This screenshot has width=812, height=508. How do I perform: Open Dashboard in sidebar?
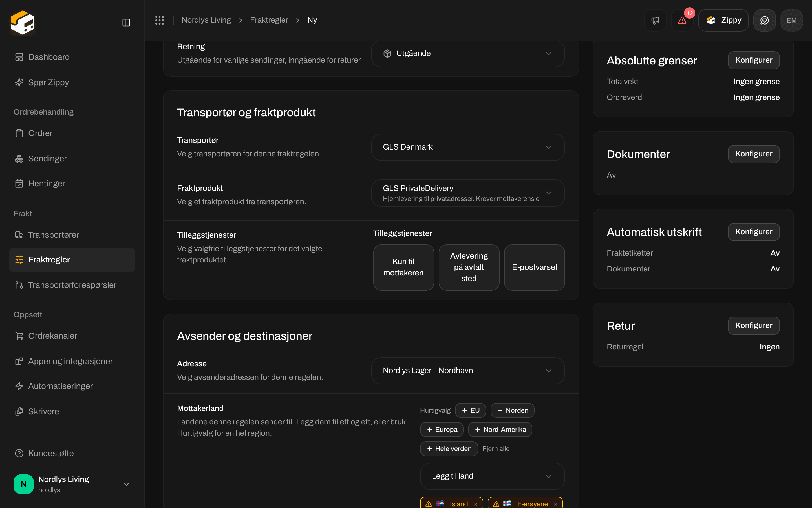pos(72,57)
